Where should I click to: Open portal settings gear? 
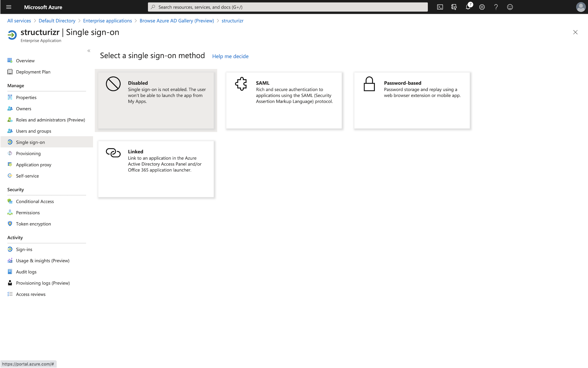click(x=482, y=7)
